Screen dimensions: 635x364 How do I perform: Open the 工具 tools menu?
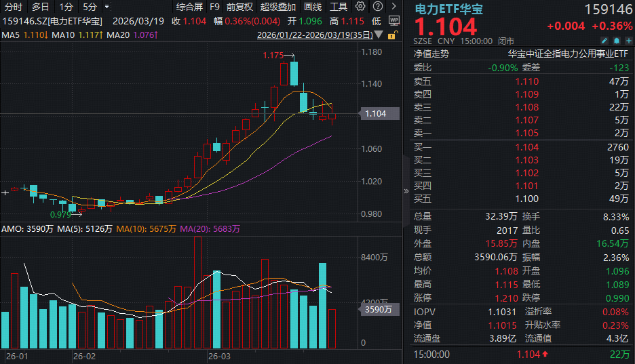[x=339, y=7]
